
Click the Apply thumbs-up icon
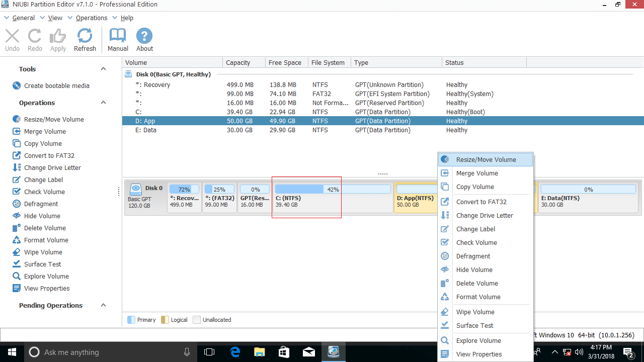pos(58,36)
